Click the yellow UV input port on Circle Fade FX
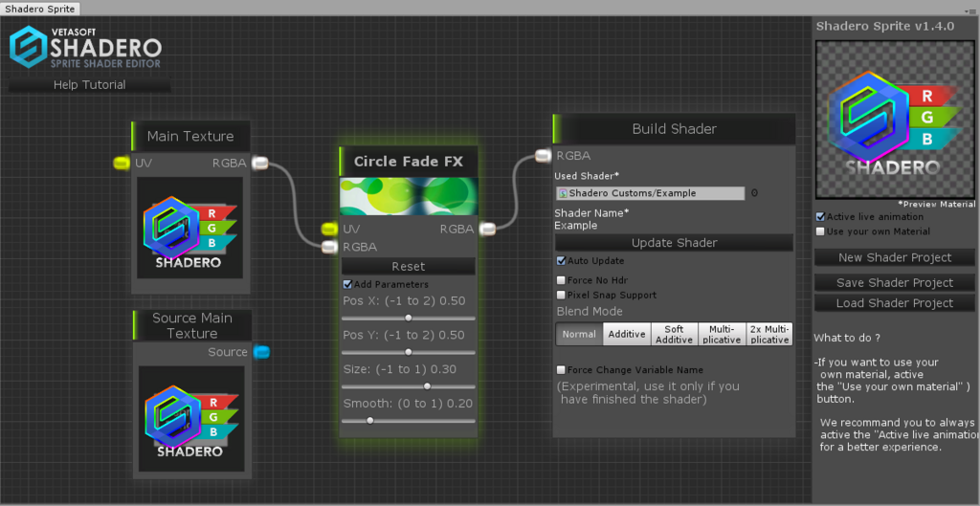The width and height of the screenshot is (980, 506). [329, 230]
